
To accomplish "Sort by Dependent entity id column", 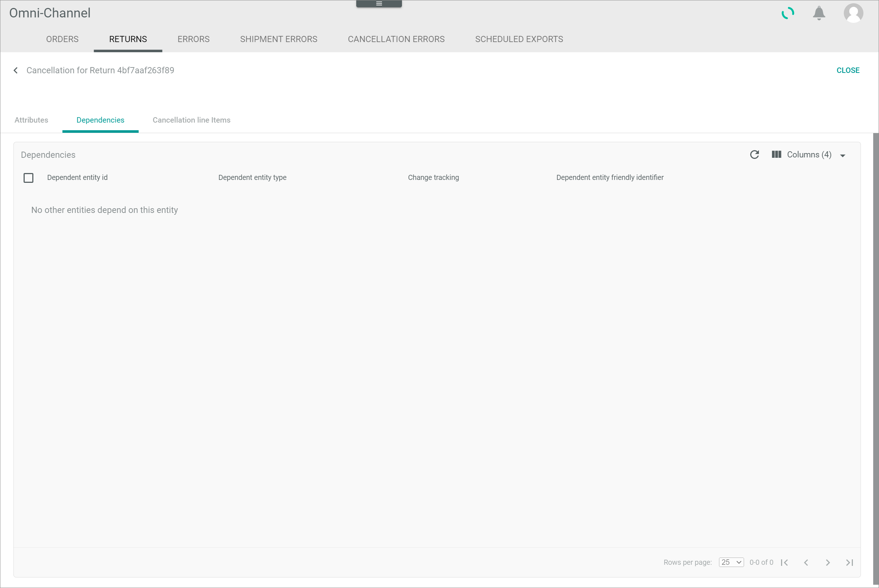I will pyautogui.click(x=77, y=178).
